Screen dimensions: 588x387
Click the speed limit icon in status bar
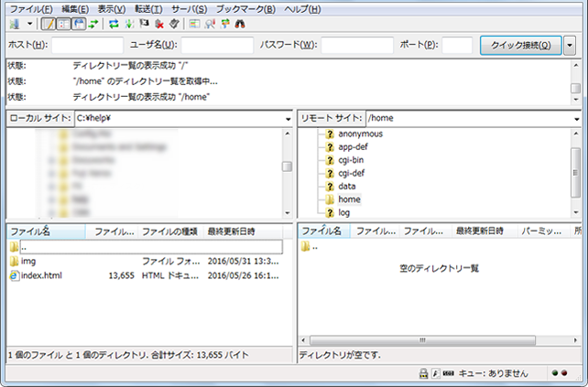(x=448, y=373)
